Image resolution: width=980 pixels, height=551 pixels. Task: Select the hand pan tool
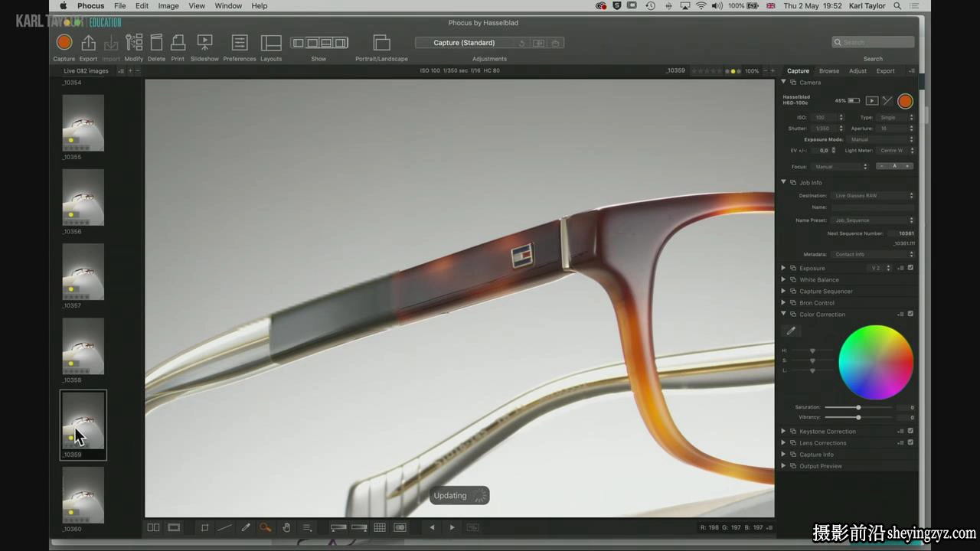(286, 527)
